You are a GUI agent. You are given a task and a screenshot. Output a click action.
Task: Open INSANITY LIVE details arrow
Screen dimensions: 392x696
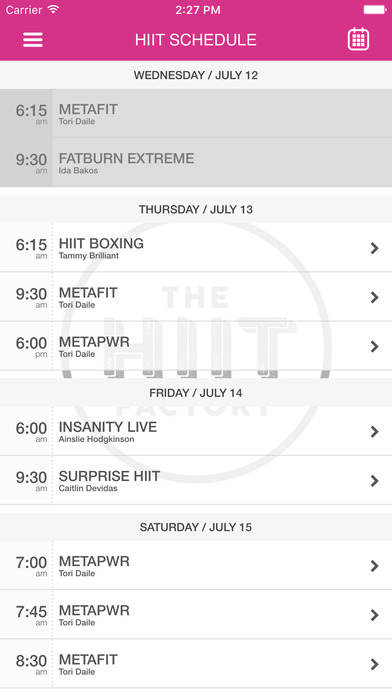[x=375, y=431]
